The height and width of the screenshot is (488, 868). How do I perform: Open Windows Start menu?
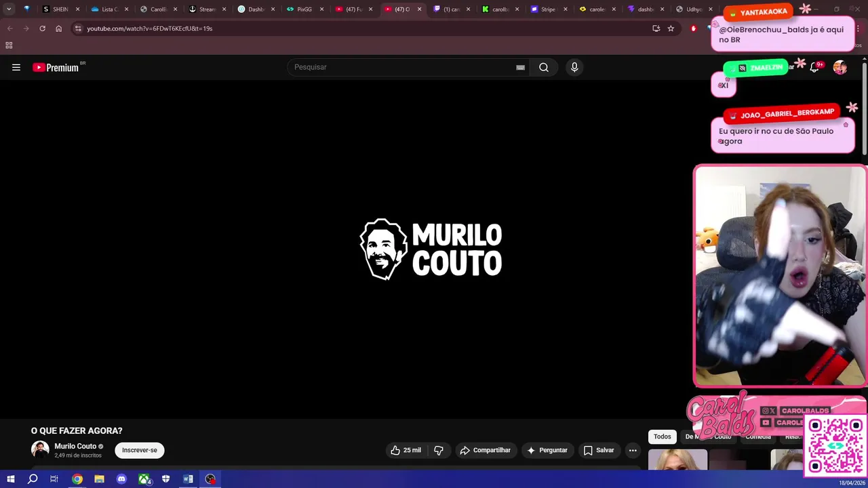(x=10, y=479)
